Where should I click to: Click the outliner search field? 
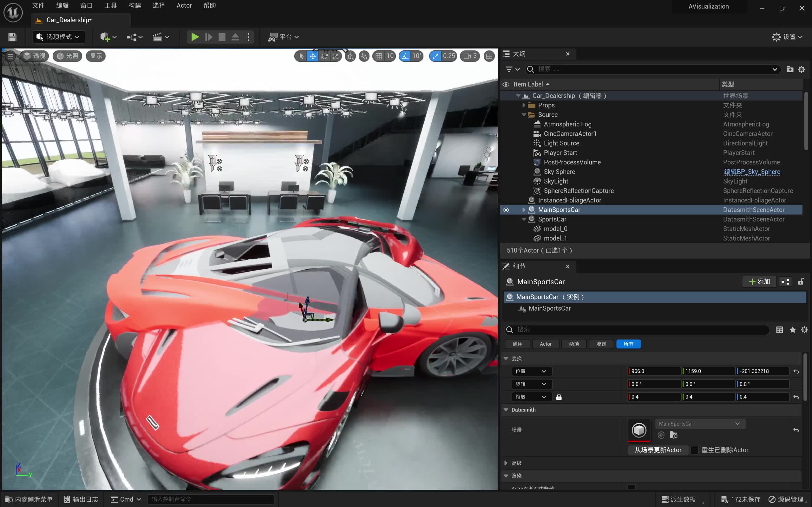[651, 69]
